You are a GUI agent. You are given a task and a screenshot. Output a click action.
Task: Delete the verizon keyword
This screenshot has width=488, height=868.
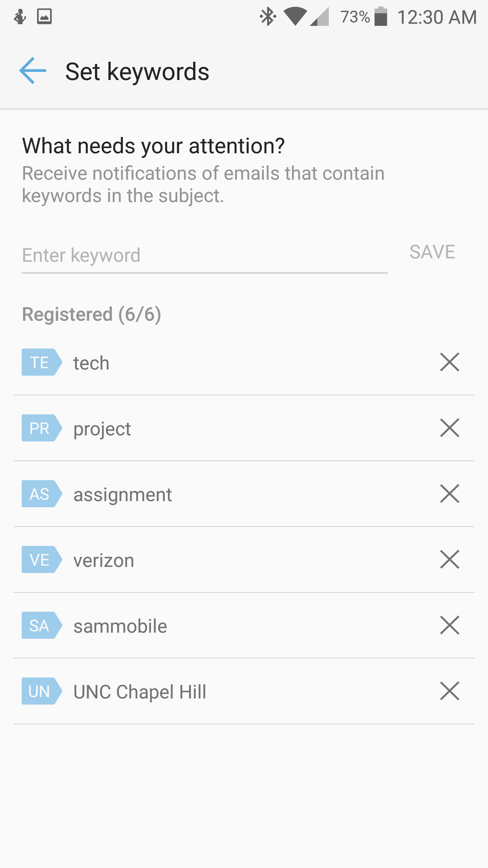(449, 559)
